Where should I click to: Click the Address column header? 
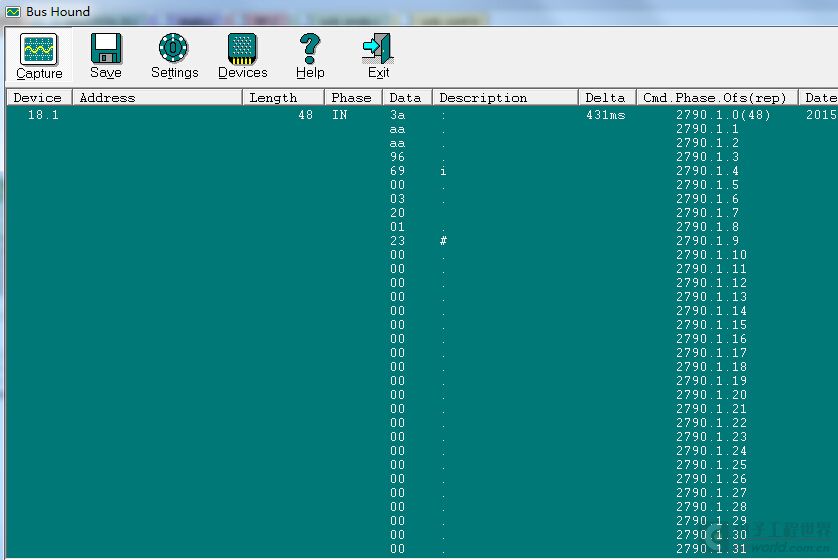157,97
